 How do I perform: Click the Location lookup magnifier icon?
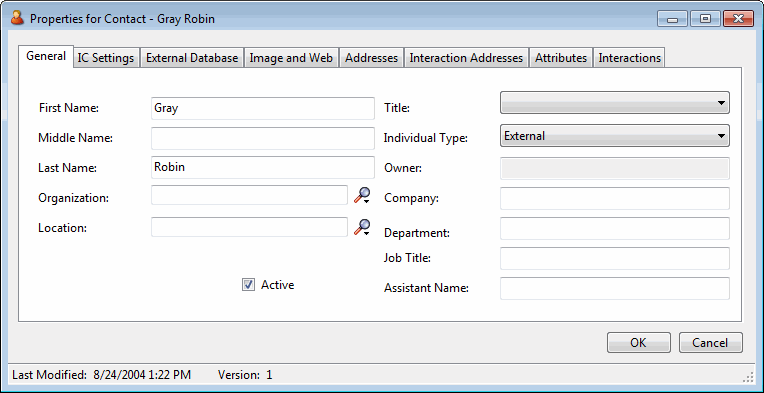point(362,227)
